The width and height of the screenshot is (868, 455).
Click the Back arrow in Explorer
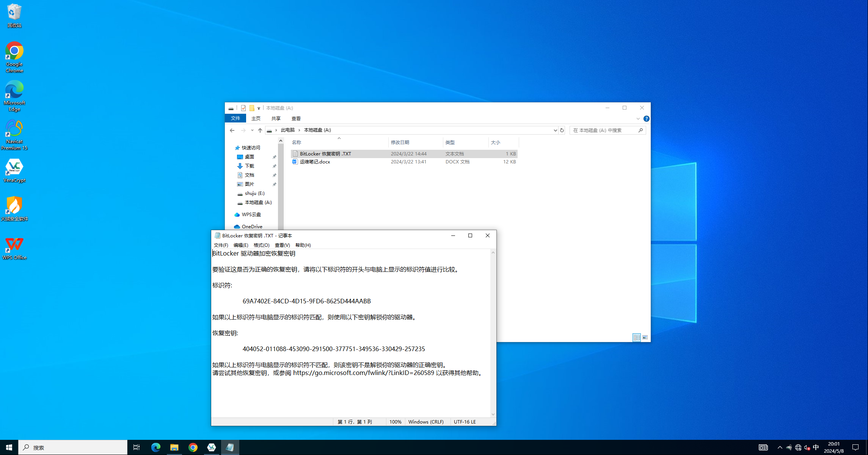(x=232, y=130)
